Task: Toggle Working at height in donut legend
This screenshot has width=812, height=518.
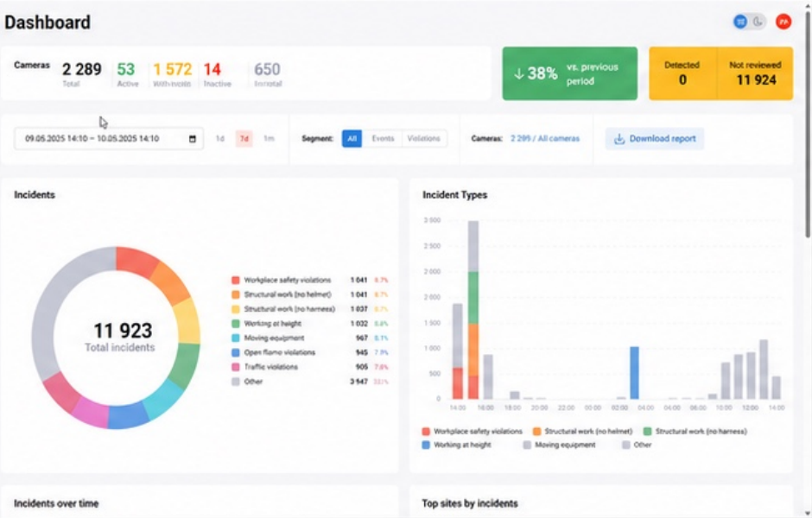Action: click(x=267, y=324)
